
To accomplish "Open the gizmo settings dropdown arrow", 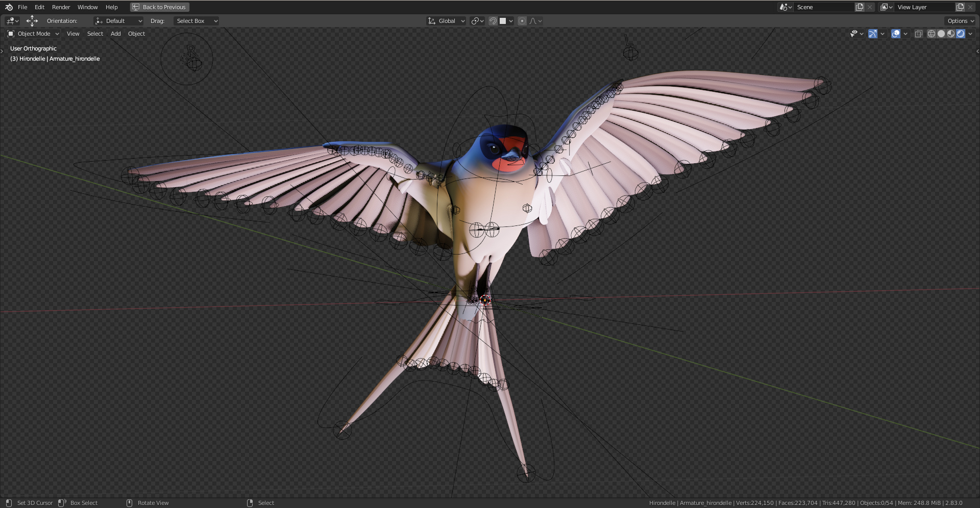I will pos(883,34).
